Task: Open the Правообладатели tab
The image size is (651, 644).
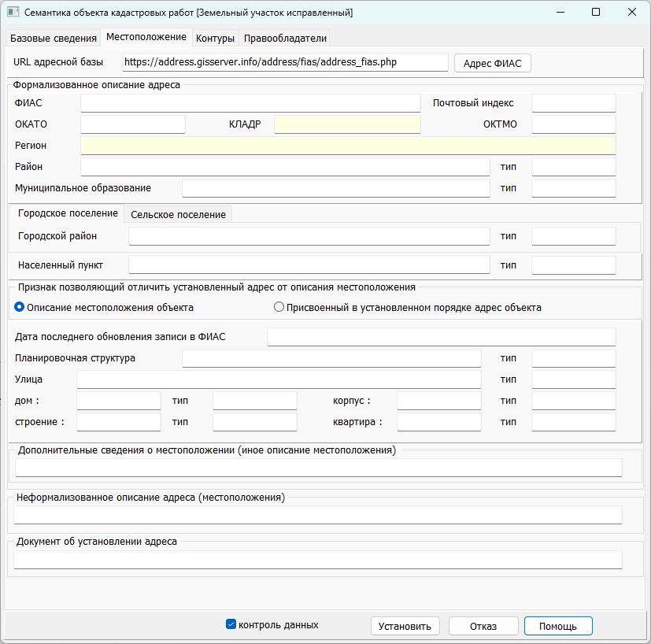Action: [x=285, y=39]
